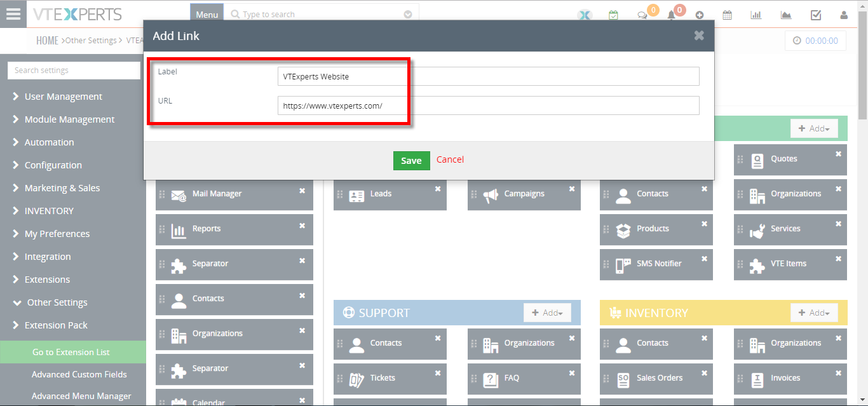Remove Organizations from SUPPORT section

[x=572, y=339]
